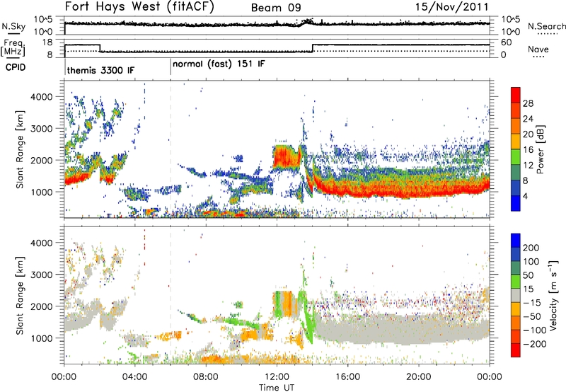Click the 'Nave' legend label
This screenshot has width=566, height=392.
click(x=538, y=49)
